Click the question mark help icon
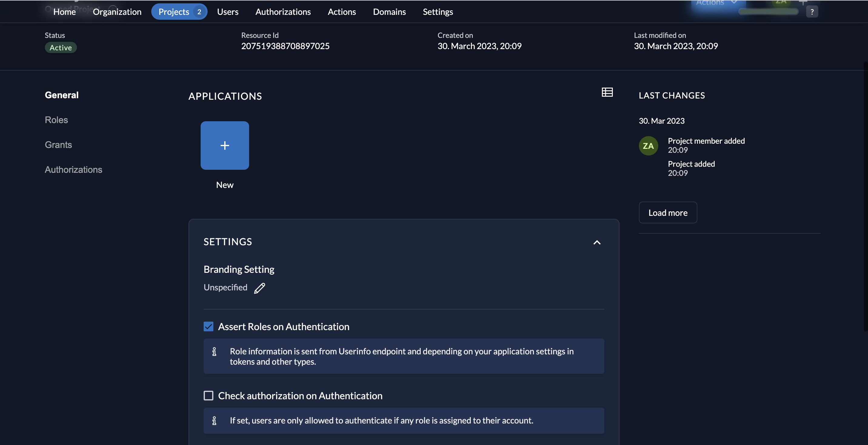 812,12
